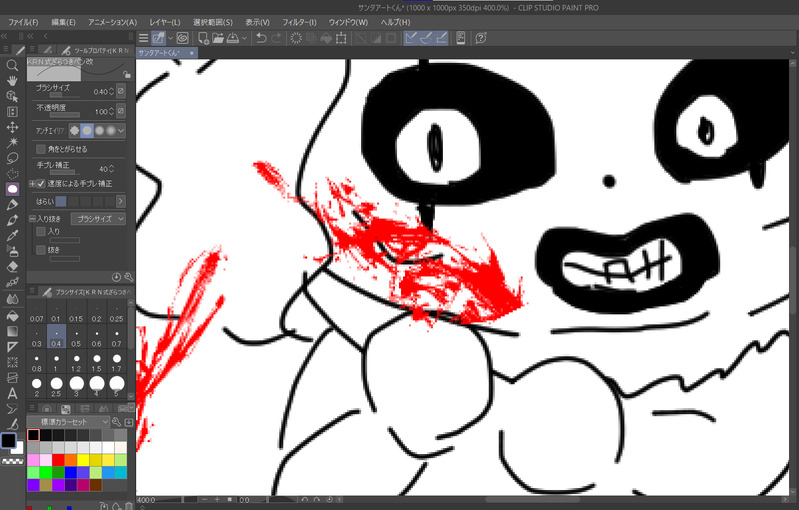Open the brush size dynamics button
Viewport: 799px width, 510px height.
tap(121, 91)
